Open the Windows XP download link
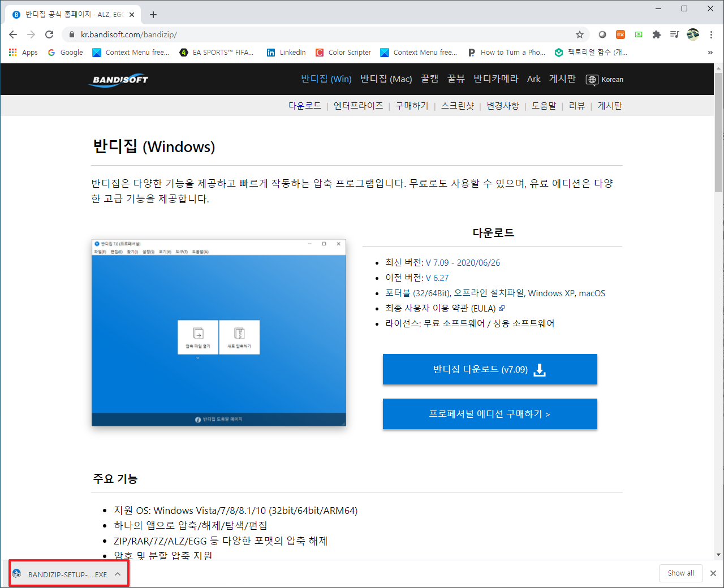Screen dimensions: 724x588 pyautogui.click(x=551, y=293)
